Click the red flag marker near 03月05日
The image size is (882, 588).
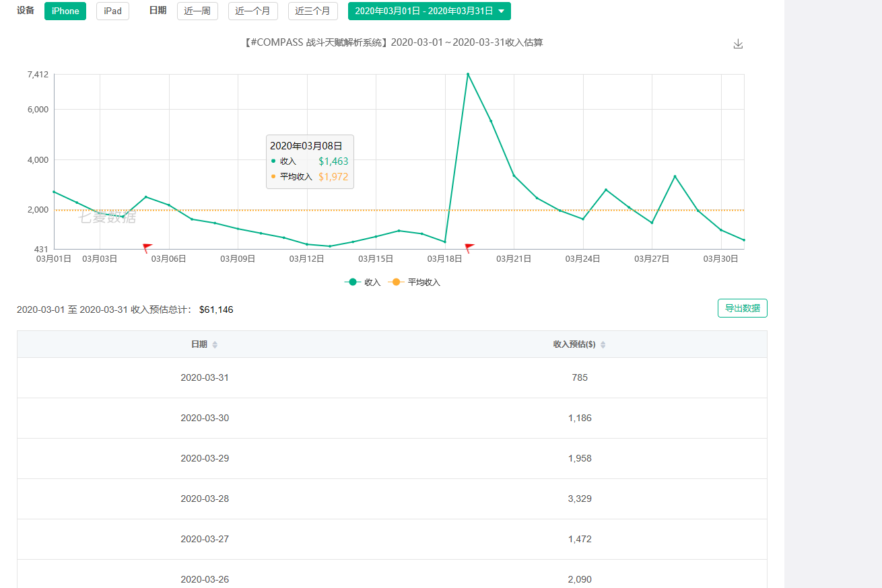point(147,248)
